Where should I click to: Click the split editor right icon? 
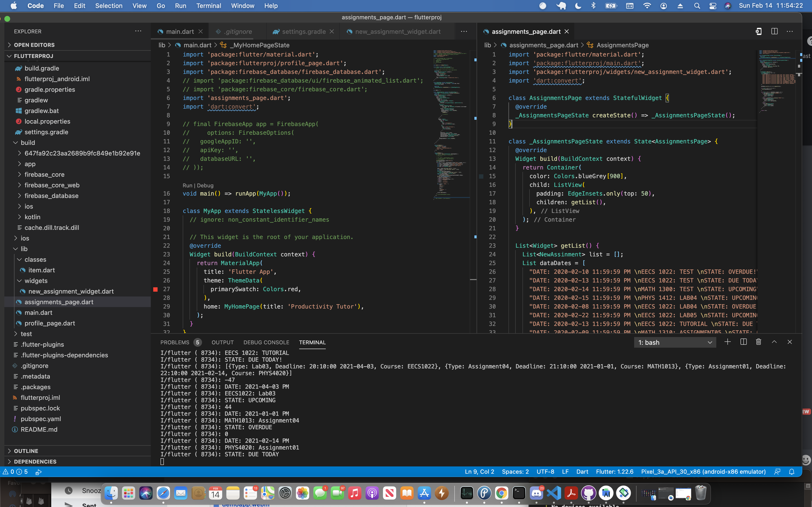[774, 31]
